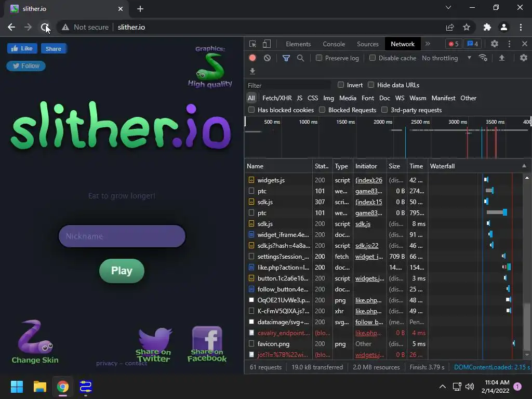
Task: Check Has blocked cookies checkbox
Action: tap(251, 110)
